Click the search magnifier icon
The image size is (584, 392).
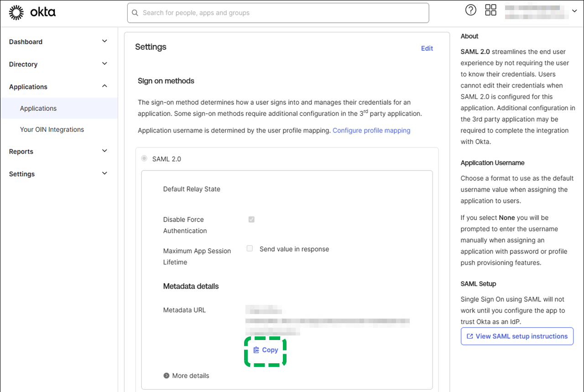pos(135,13)
